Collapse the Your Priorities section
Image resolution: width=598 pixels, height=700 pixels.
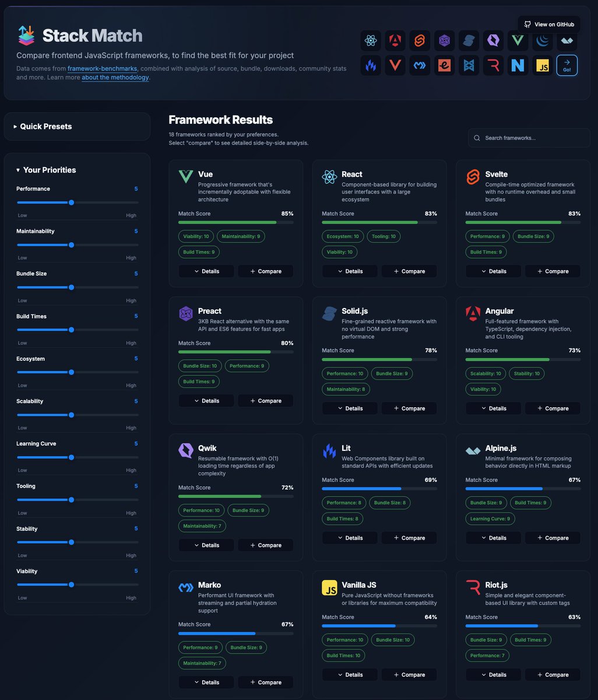pos(46,170)
